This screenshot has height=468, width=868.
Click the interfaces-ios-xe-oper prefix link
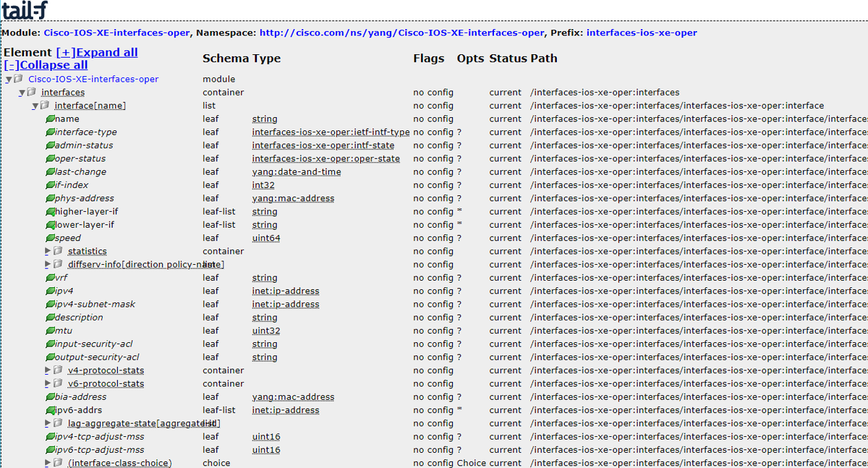pos(642,33)
